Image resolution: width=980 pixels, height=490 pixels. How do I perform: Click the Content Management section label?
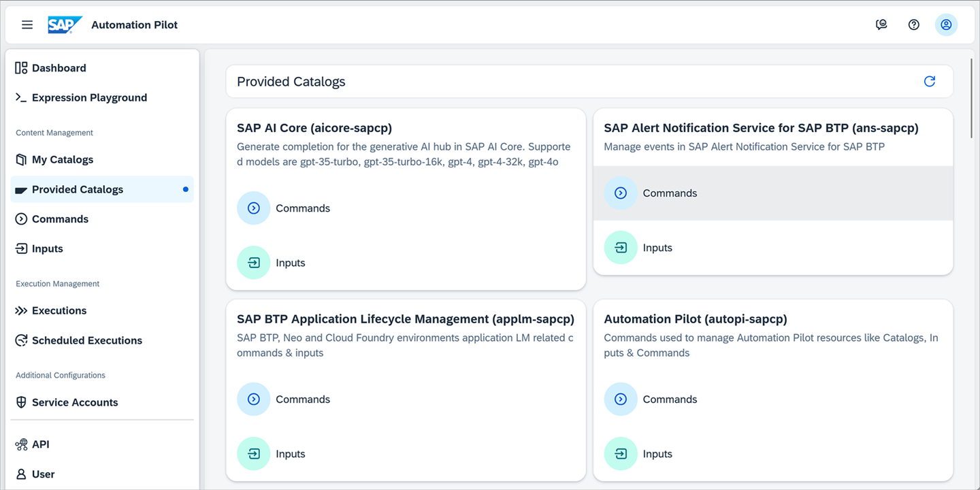(x=54, y=133)
